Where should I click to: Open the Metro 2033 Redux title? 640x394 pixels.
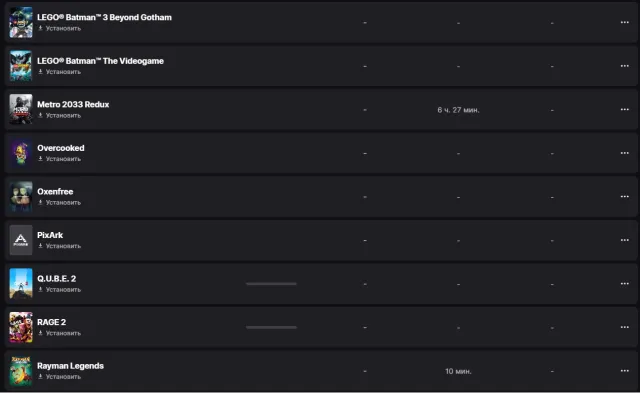[73, 105]
